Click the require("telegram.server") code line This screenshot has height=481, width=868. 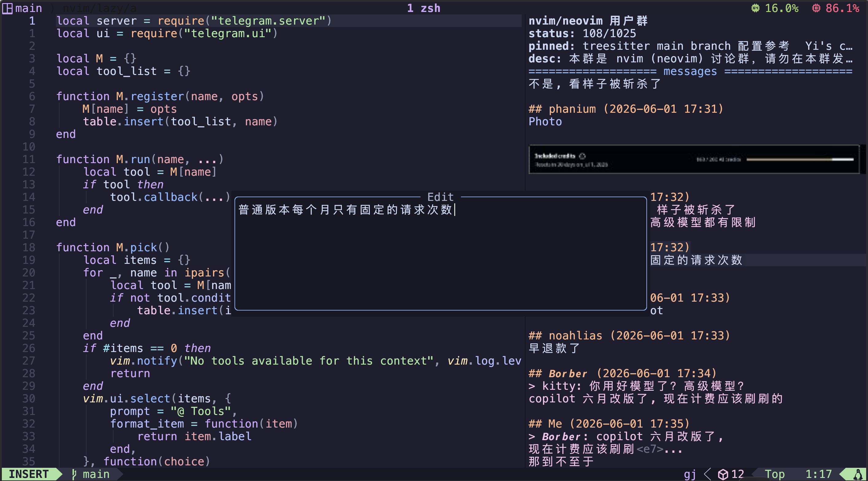[194, 21]
